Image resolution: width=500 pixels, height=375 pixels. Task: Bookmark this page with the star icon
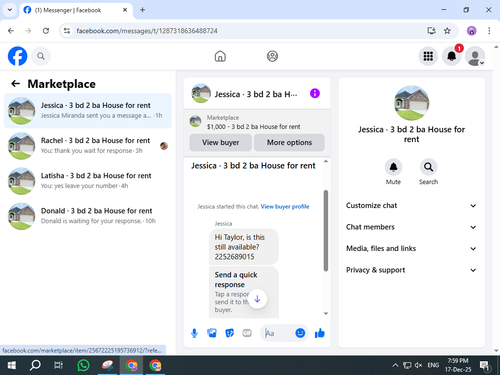[447, 31]
